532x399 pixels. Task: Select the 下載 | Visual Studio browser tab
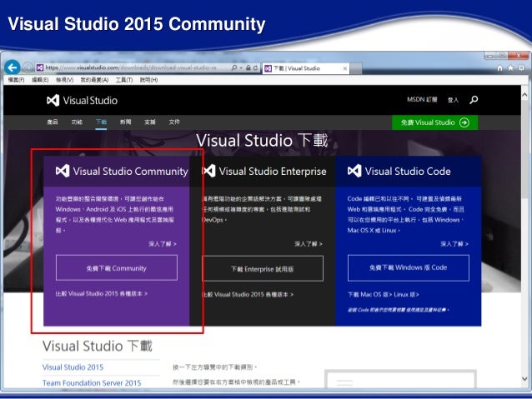[x=305, y=68]
